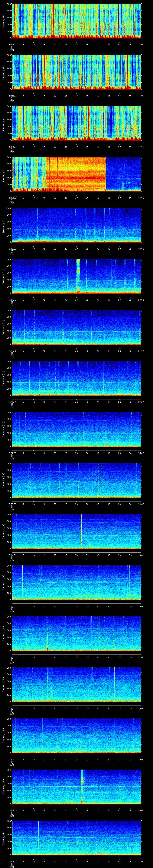Select the "13:30:00" start time label
The image size is (153, 868).
[12, 861]
